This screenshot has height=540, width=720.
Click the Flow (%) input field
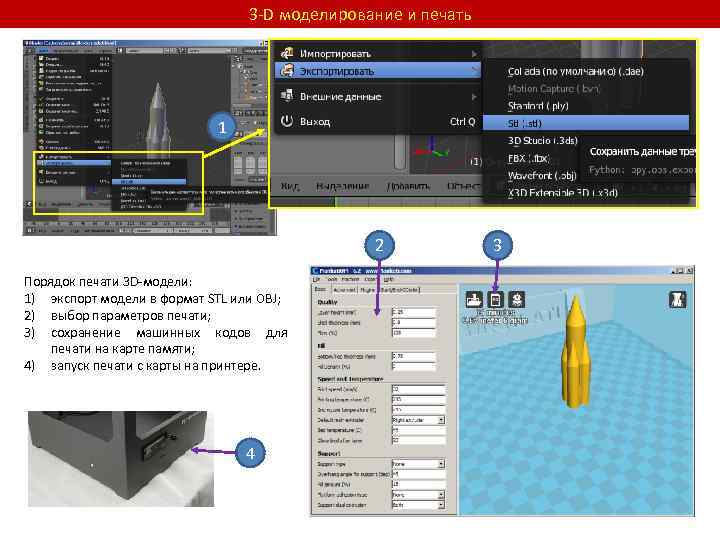pos(414,332)
